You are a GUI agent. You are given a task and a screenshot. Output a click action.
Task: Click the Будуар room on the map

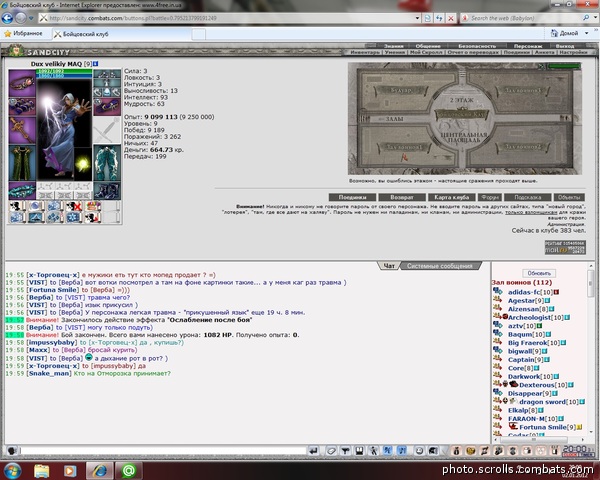point(401,91)
